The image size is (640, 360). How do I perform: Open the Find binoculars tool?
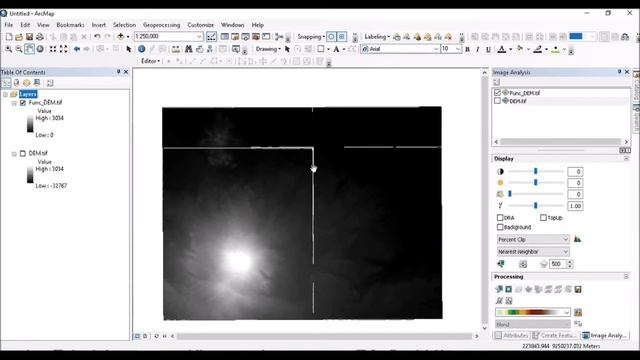pyautogui.click(x=189, y=49)
